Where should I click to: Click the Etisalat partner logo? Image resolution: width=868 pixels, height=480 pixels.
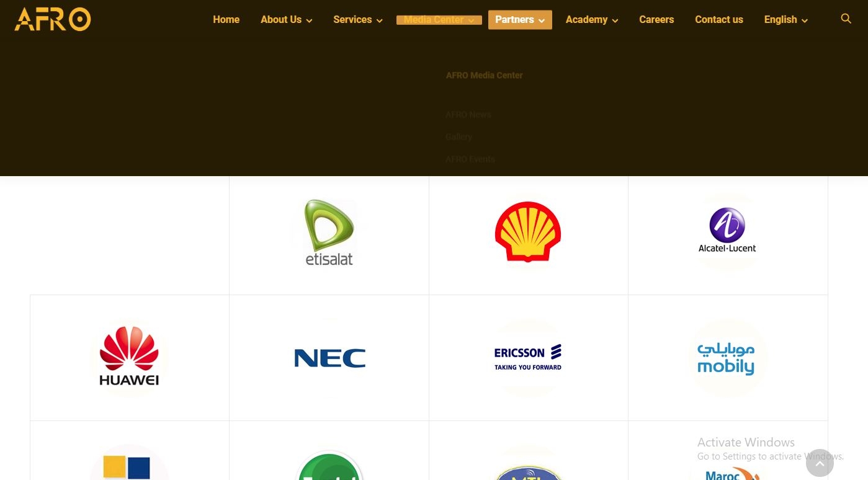coord(329,233)
